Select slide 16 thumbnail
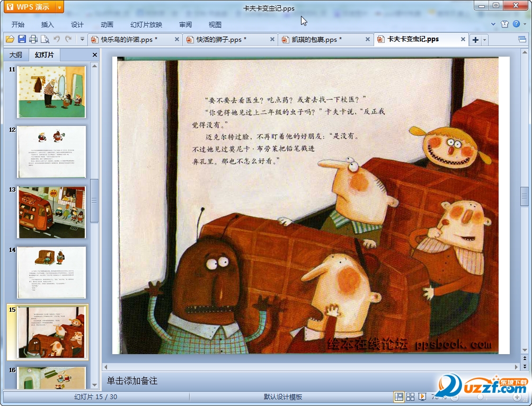Image resolution: width=532 pixels, height=406 pixels. click(51, 377)
